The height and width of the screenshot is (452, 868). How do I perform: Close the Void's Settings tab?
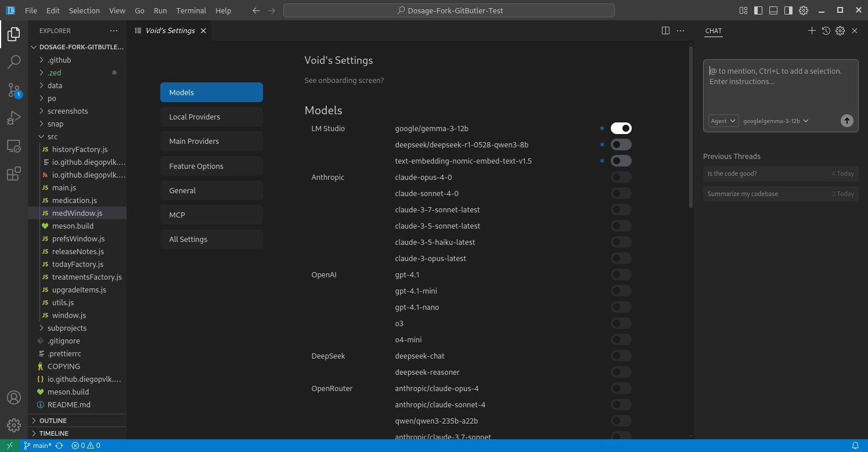[203, 31]
